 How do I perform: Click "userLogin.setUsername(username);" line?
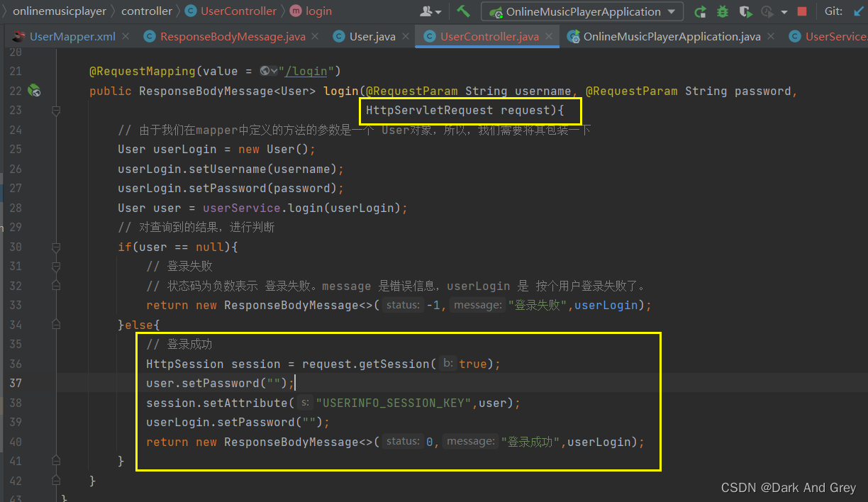230,169
